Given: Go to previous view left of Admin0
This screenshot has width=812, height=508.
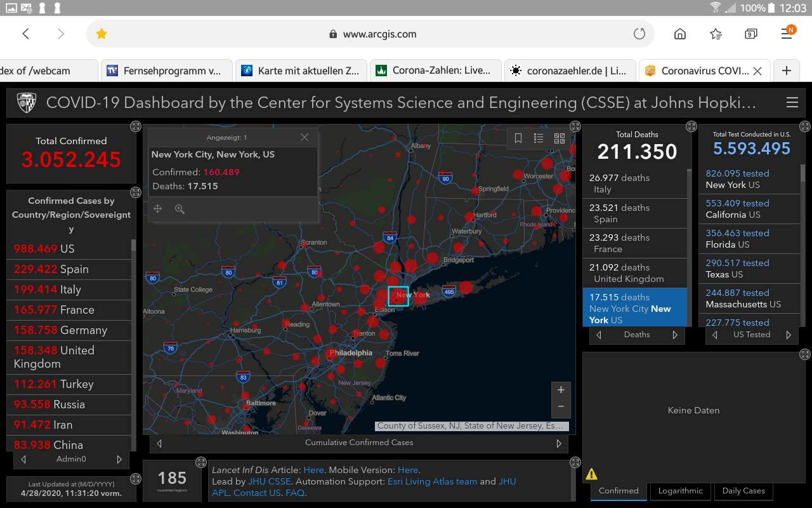Looking at the screenshot, I should pyautogui.click(x=23, y=459).
